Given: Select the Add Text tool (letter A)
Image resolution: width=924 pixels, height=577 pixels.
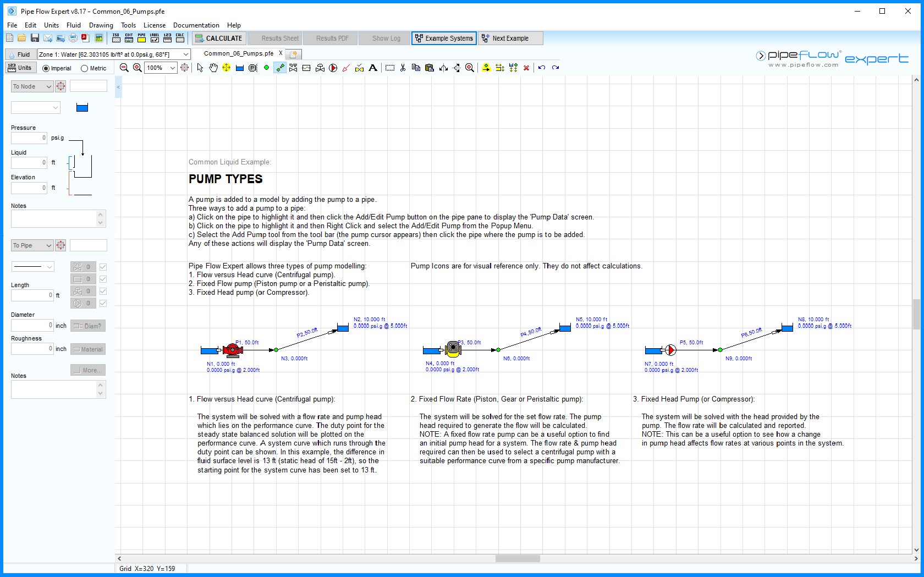Looking at the screenshot, I should [373, 68].
